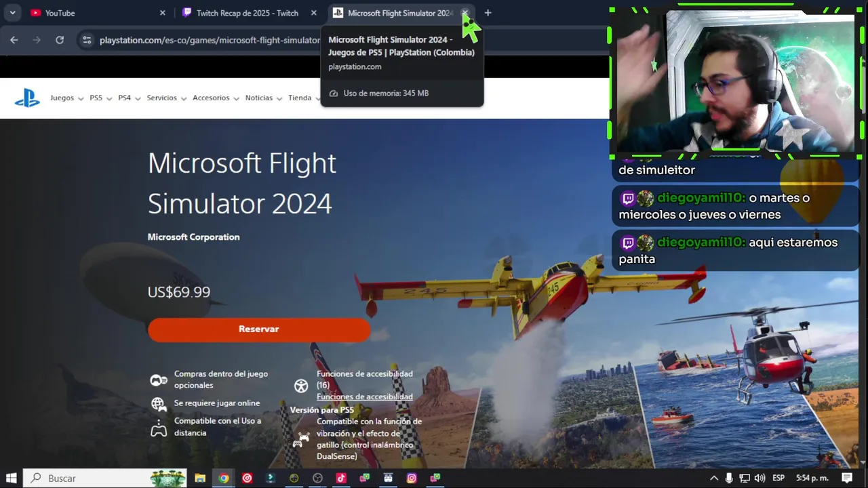Open the OBS Studio taskbar icon
The image size is (868, 488).
pos(317,478)
